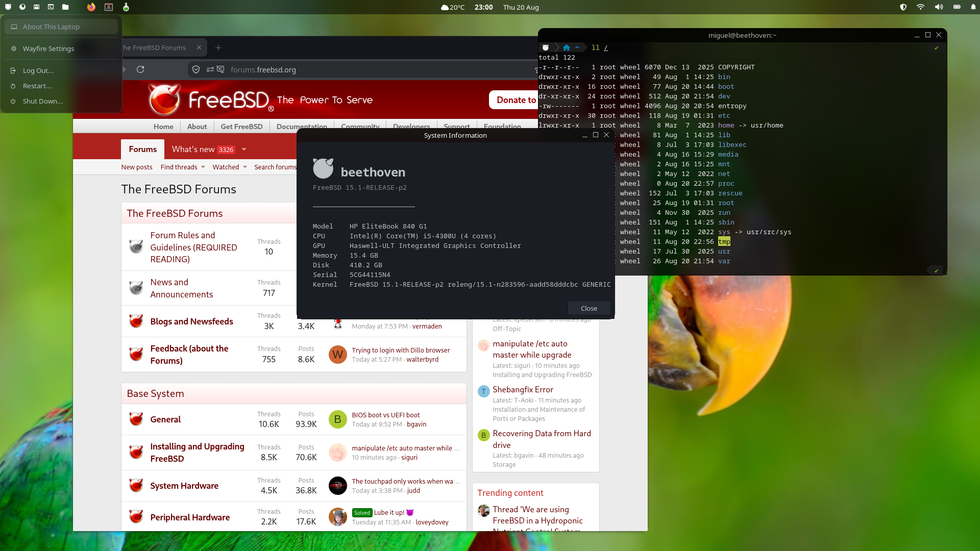Viewport: 980px width, 551px height.
Task: Open the FreeBSD system menu icon in top panel
Action: [8, 7]
